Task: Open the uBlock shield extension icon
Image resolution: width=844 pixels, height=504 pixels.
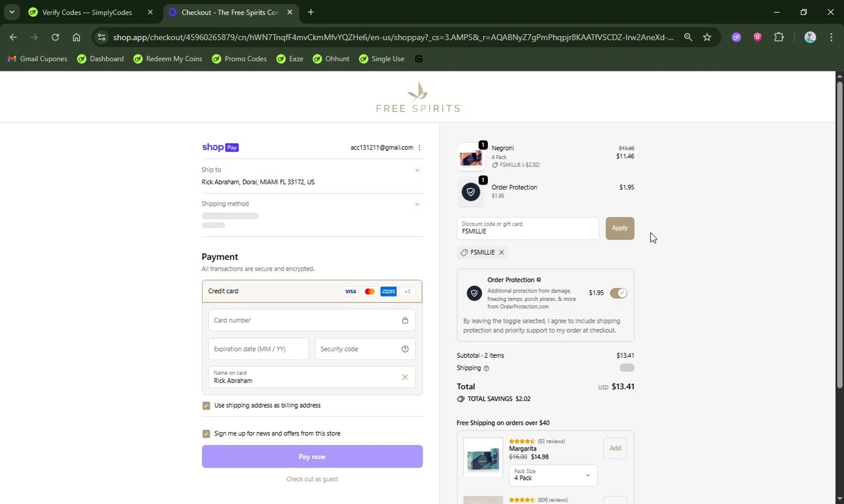Action: [757, 37]
